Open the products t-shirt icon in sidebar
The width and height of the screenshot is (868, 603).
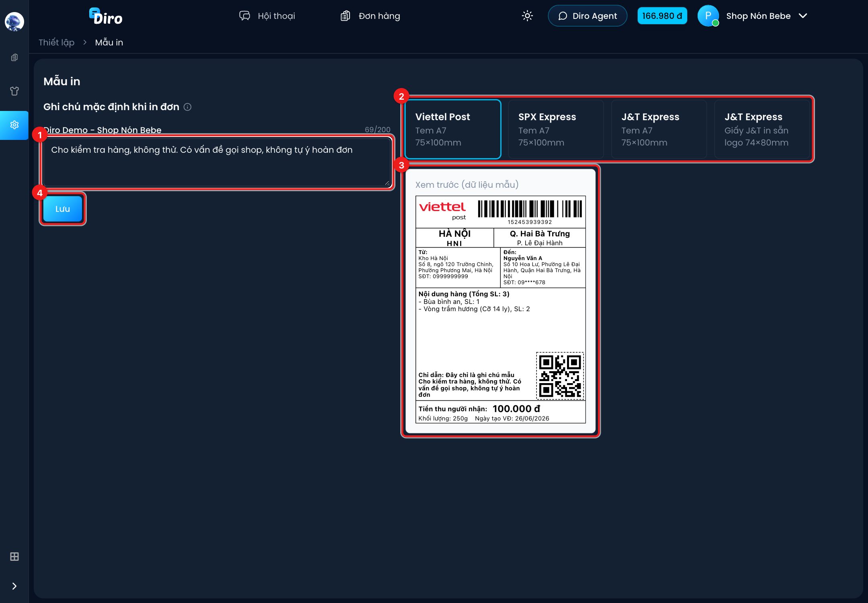pyautogui.click(x=14, y=91)
